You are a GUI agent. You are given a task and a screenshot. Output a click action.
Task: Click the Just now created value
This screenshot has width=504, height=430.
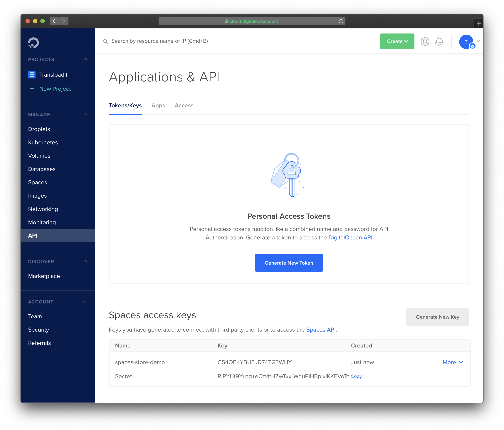click(x=362, y=362)
